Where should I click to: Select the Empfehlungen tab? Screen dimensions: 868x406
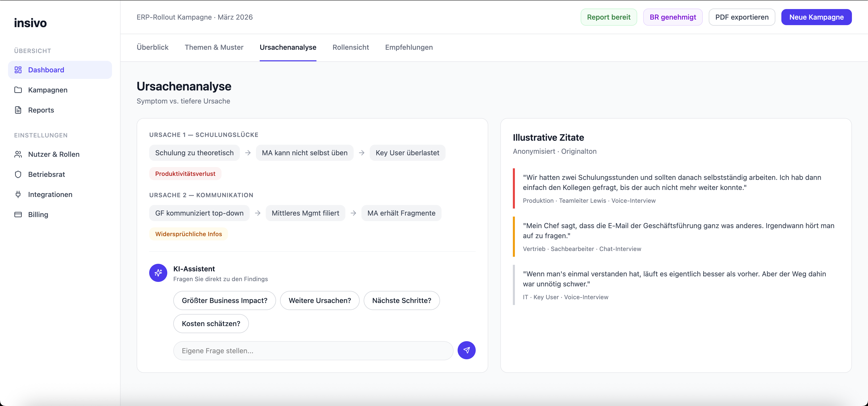(409, 47)
